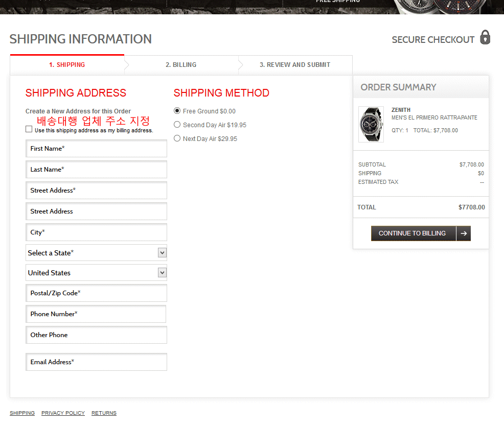Screen dimensions: 504x426
Task: Choose Second Day Air $19.95 option
Action: tap(177, 125)
